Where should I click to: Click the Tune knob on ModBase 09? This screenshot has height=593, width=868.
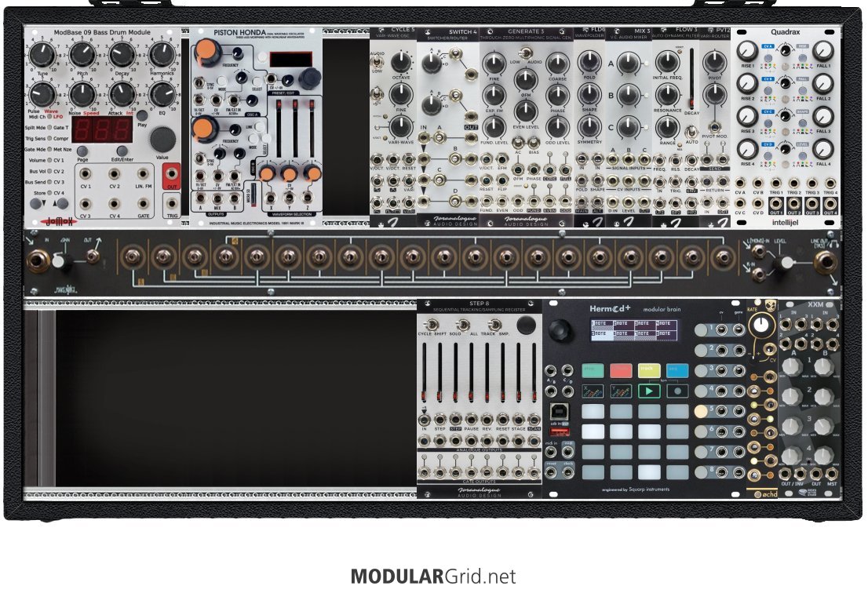pyautogui.click(x=42, y=55)
